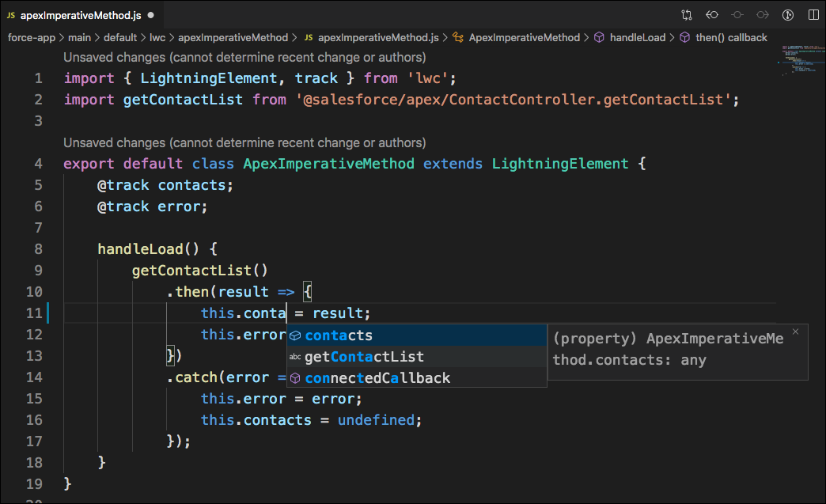Open the default breadcrumb folder
This screenshot has width=826, height=504.
[x=120, y=37]
